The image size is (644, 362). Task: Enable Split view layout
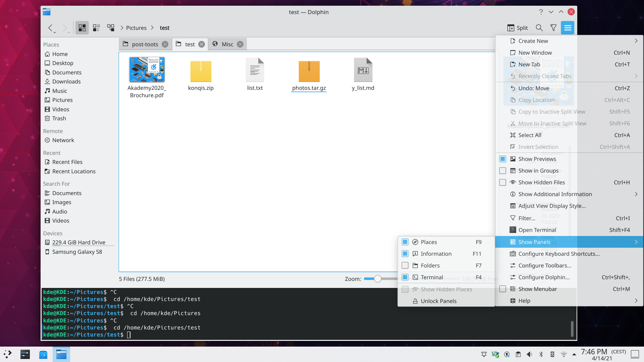pos(517,28)
